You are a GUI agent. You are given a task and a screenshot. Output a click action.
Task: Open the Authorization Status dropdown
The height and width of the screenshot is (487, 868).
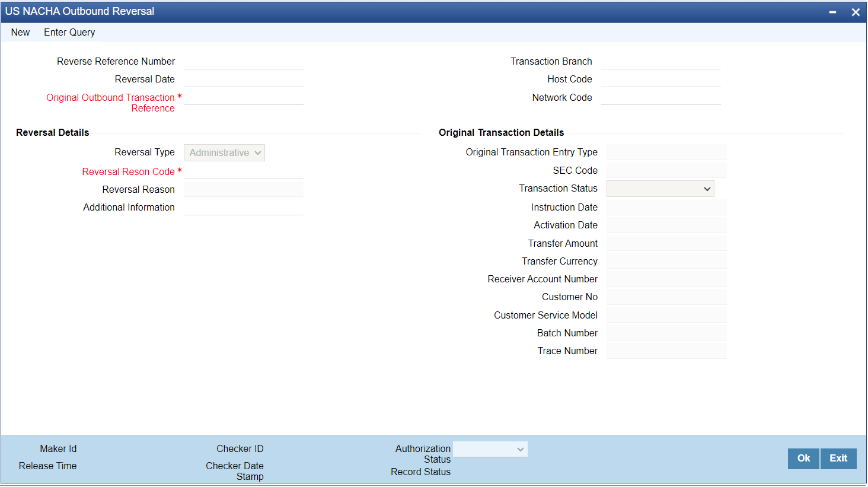click(490, 450)
